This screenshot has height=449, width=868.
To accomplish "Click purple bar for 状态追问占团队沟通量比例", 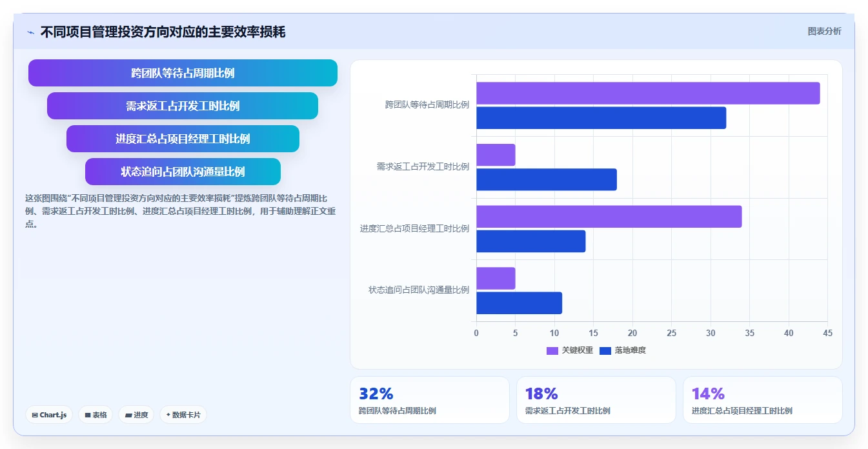I will point(496,278).
